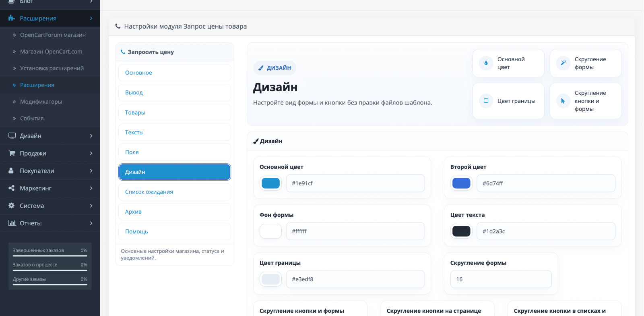Switch to the Список ожидания tab
Screen dimensions: 644x316
click(175, 192)
